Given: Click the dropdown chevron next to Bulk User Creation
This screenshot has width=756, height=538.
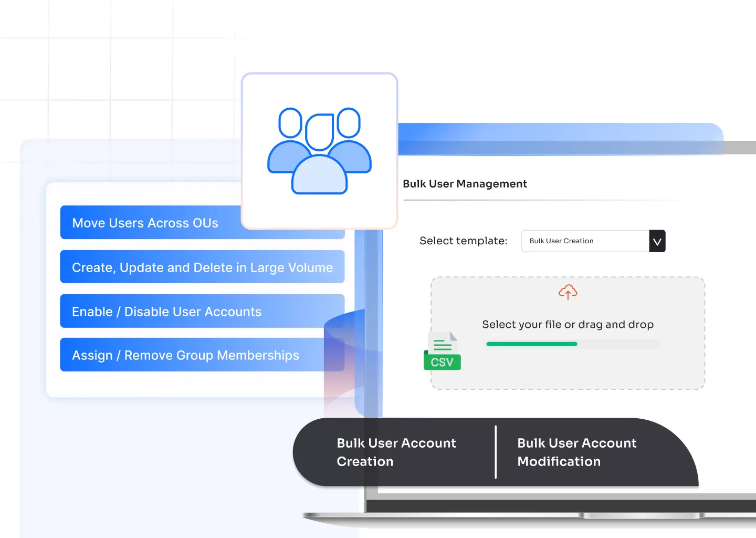Looking at the screenshot, I should click(657, 241).
